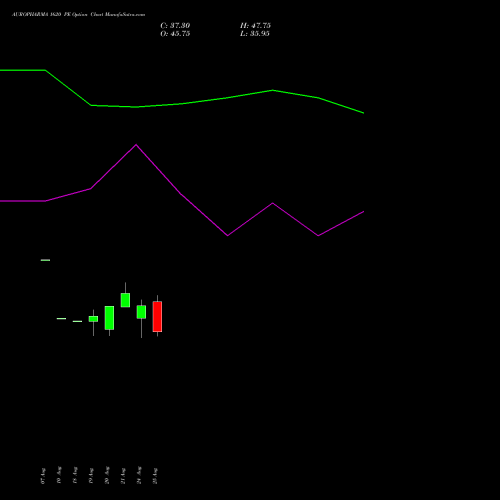The width and height of the screenshot is (500, 500).
Task: Click the red candlestick on the chart
Action: [x=157, y=317]
